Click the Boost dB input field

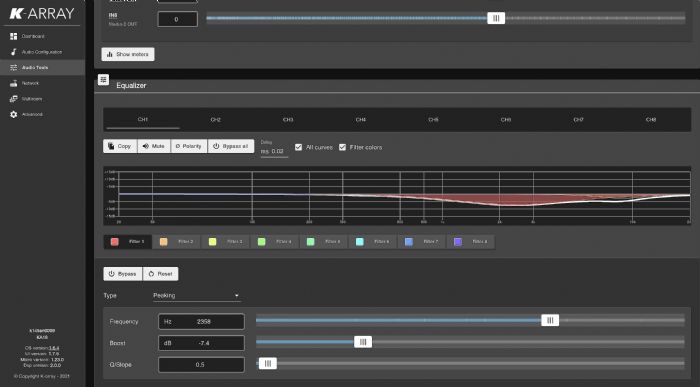[201, 343]
